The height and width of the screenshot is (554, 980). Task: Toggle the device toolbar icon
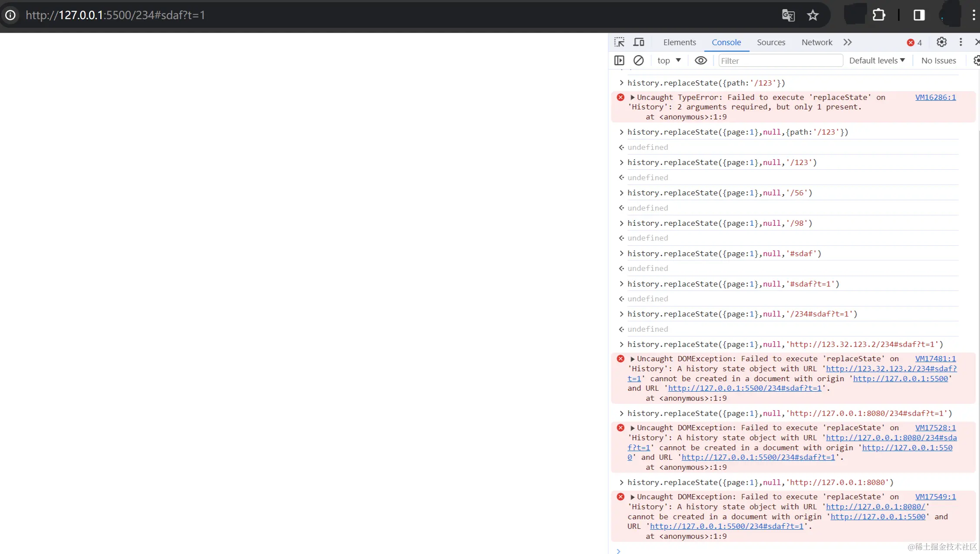(639, 42)
